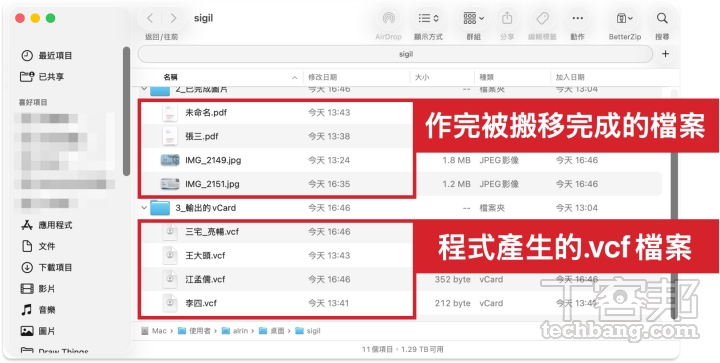Click the sidebar vertical scrollbar
This screenshot has height=363, width=720.
[126, 111]
